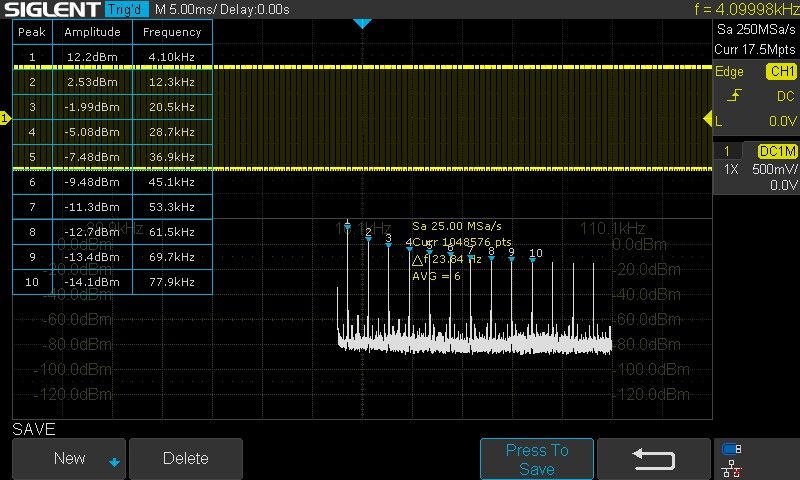Click the Frequency column header
The width and height of the screenshot is (800, 480).
(172, 32)
